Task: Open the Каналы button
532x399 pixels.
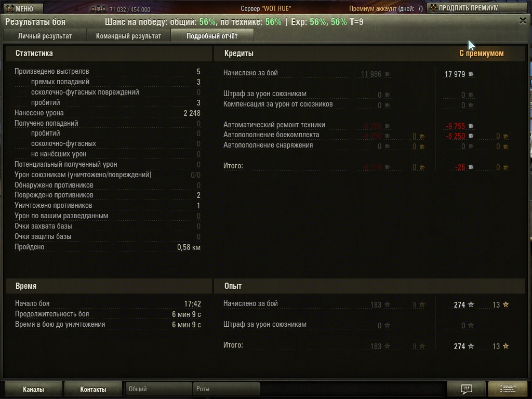Action: pyautogui.click(x=33, y=389)
